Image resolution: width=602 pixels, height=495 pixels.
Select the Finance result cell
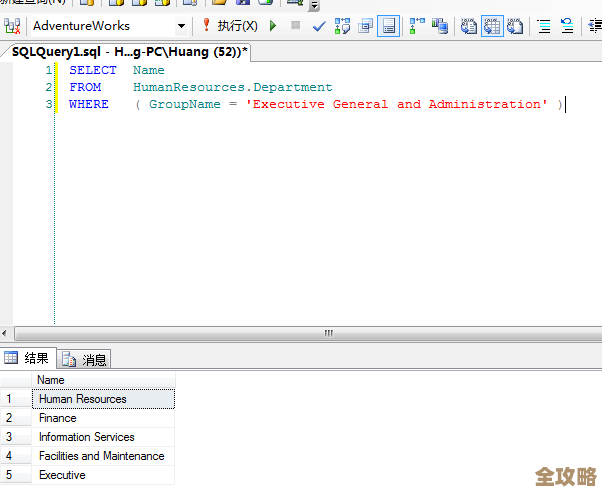coord(103,418)
